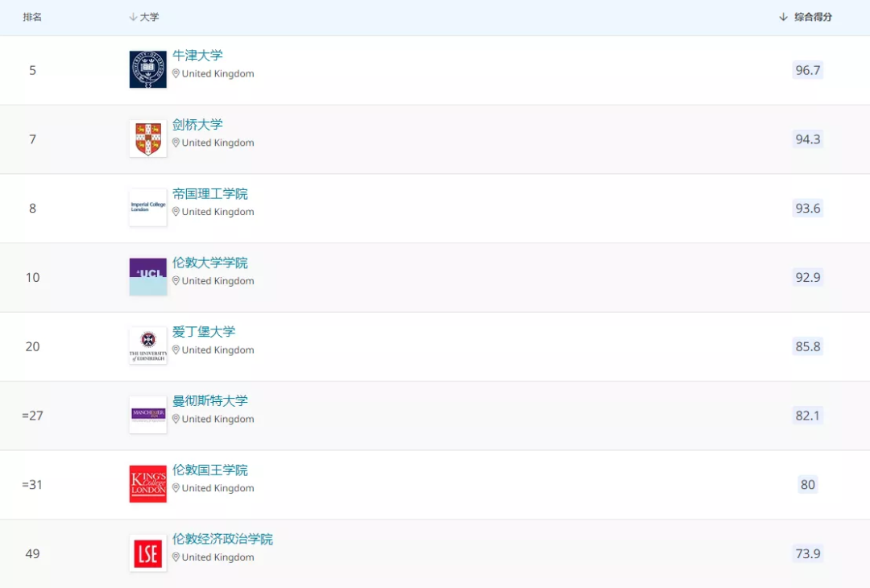Sort by 综合得分 column arrow
The height and width of the screenshot is (588, 870).
coord(783,17)
